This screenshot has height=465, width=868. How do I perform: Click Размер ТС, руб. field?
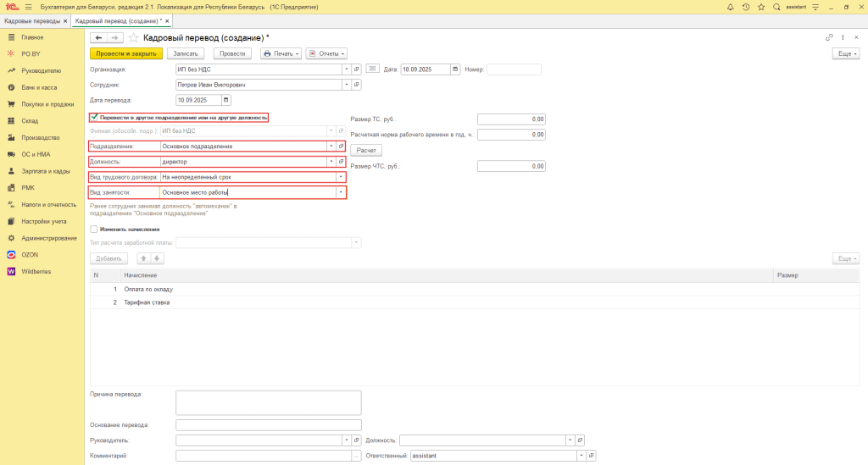pyautogui.click(x=511, y=119)
